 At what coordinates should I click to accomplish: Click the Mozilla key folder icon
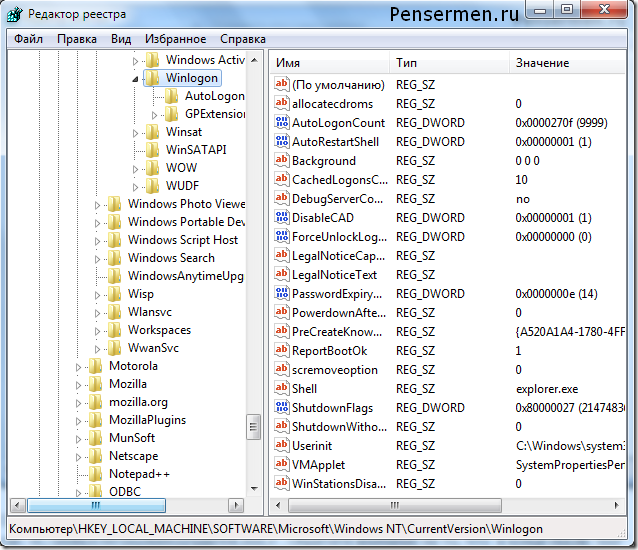click(x=95, y=384)
